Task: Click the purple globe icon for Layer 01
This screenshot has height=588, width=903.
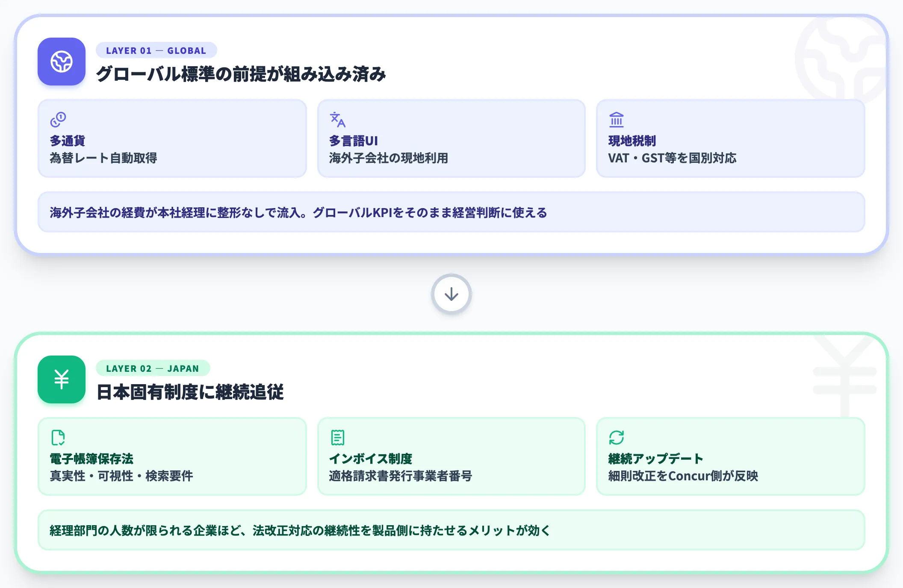Action: coord(62,62)
